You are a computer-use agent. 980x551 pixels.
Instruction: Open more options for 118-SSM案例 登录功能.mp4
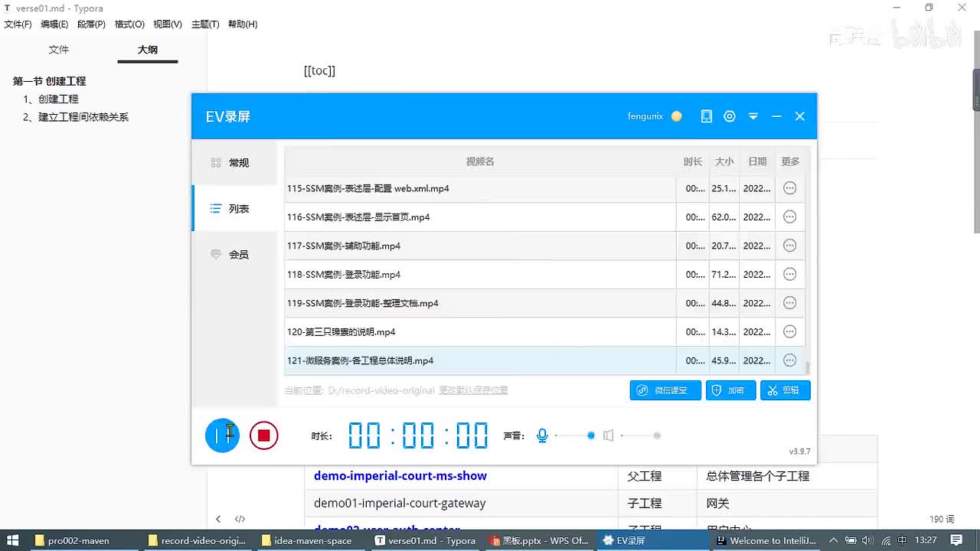pos(790,274)
